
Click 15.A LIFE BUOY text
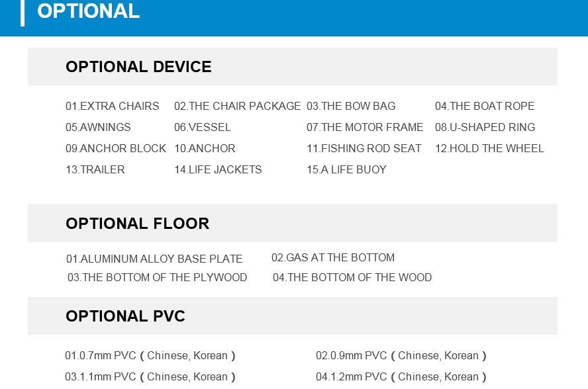pyautogui.click(x=346, y=169)
